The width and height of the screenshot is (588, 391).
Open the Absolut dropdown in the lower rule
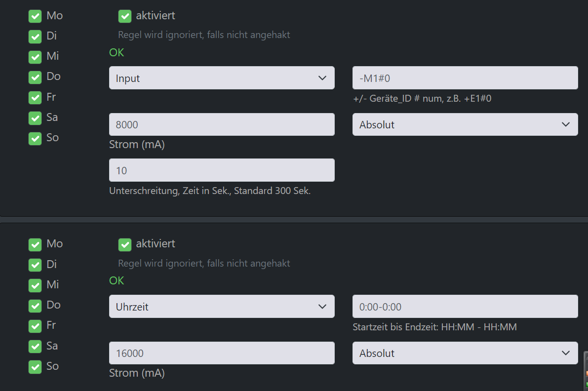point(465,353)
